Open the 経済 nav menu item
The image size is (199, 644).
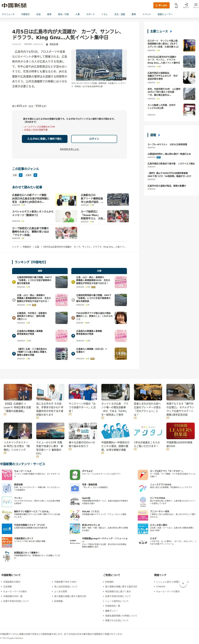49,14
